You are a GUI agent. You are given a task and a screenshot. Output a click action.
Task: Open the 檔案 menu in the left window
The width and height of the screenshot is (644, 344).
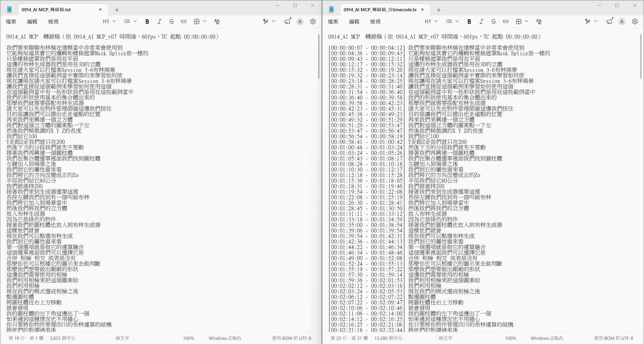pos(11,21)
